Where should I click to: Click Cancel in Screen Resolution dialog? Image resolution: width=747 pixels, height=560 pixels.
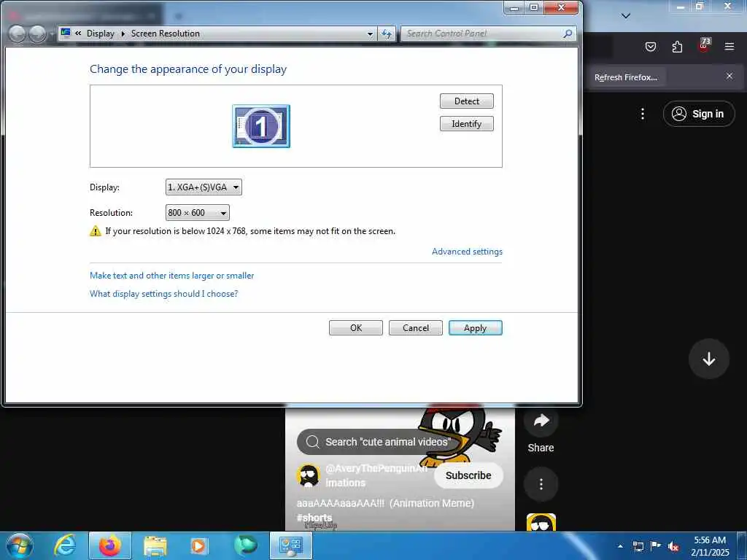pos(415,327)
